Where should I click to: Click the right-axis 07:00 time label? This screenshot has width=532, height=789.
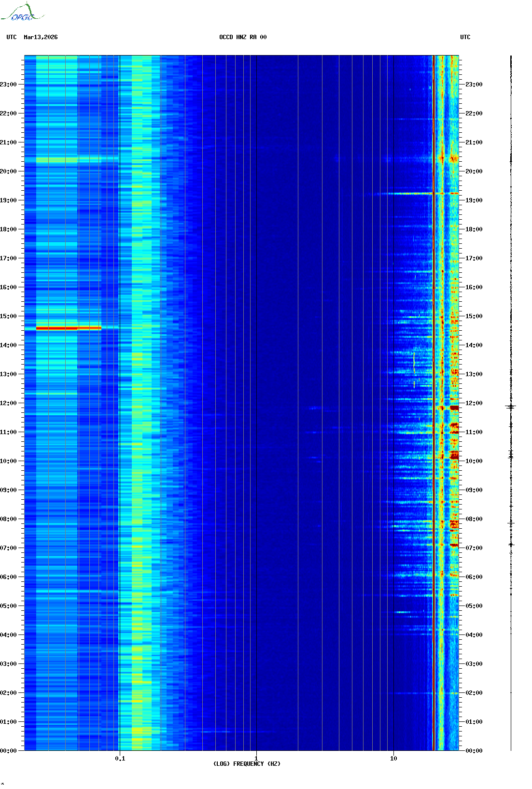474,548
